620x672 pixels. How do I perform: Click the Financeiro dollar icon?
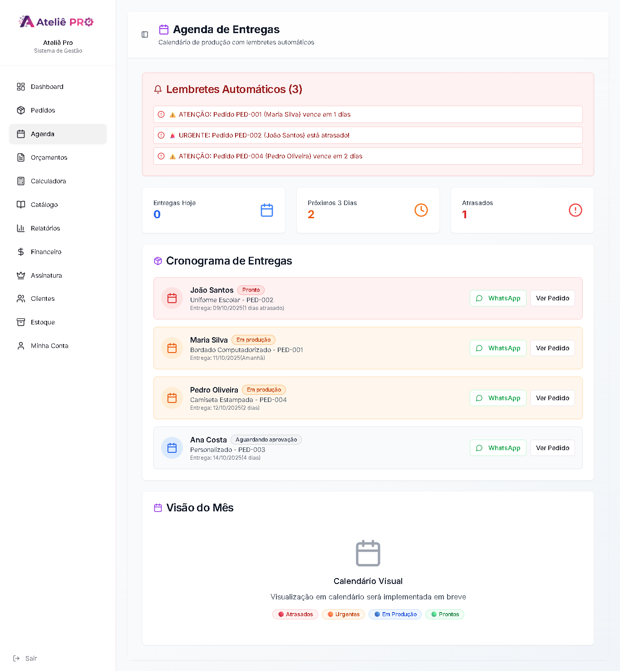click(21, 252)
